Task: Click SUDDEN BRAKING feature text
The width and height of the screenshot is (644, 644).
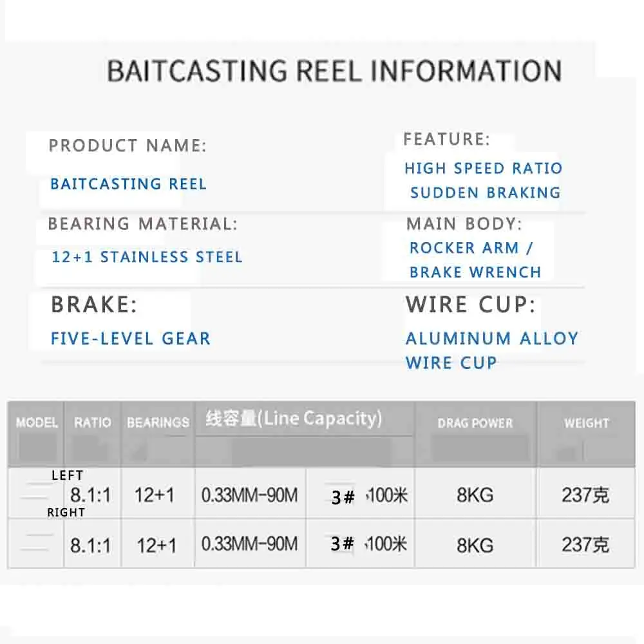Action: coord(486,193)
